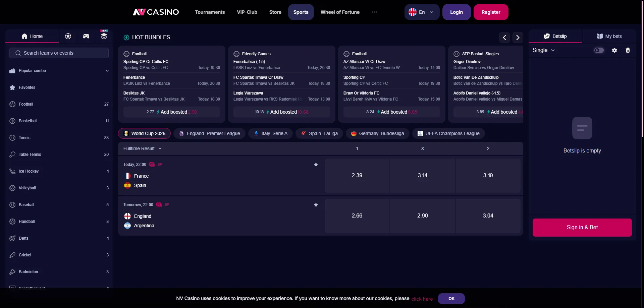Select the Germany Bundesliga chip

pos(377,133)
